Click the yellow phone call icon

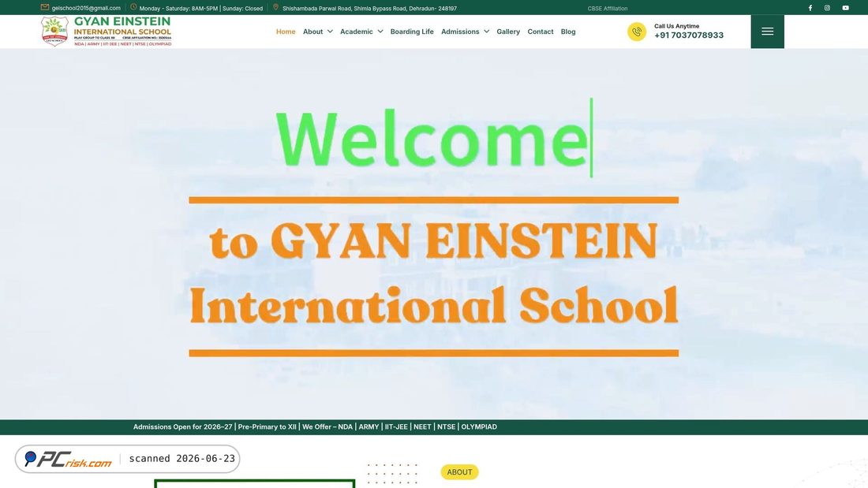point(637,32)
